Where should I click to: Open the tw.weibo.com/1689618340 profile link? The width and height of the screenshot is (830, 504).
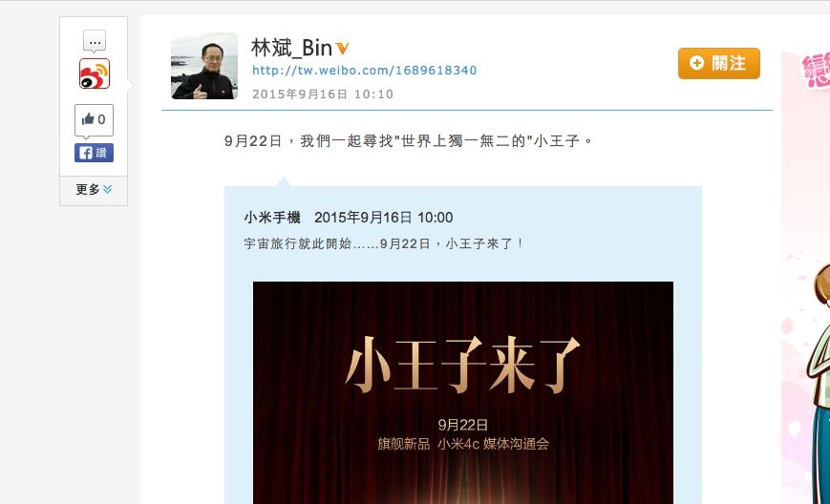point(364,71)
